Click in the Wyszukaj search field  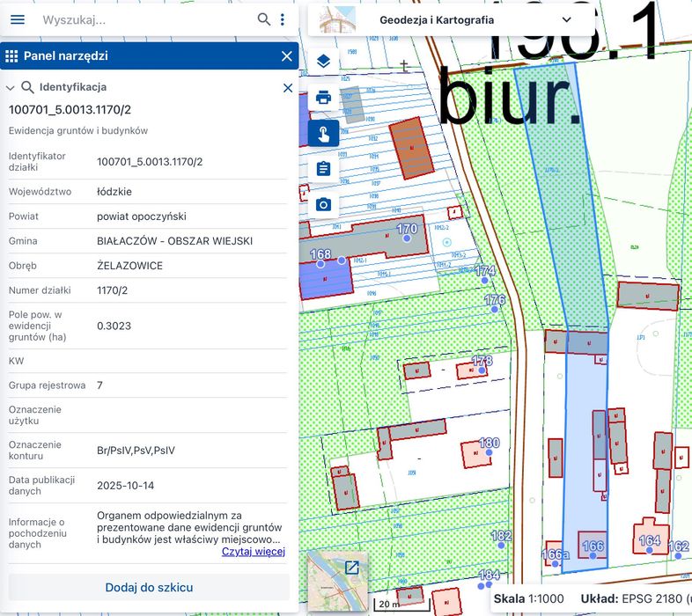141,19
